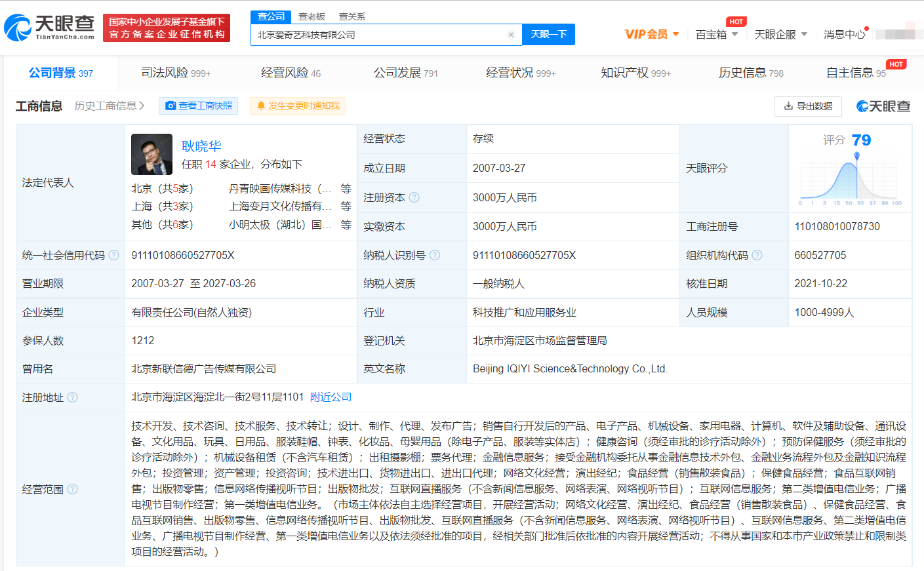Click the approval date 2021-10-22
The image size is (924, 571).
pyautogui.click(x=821, y=284)
